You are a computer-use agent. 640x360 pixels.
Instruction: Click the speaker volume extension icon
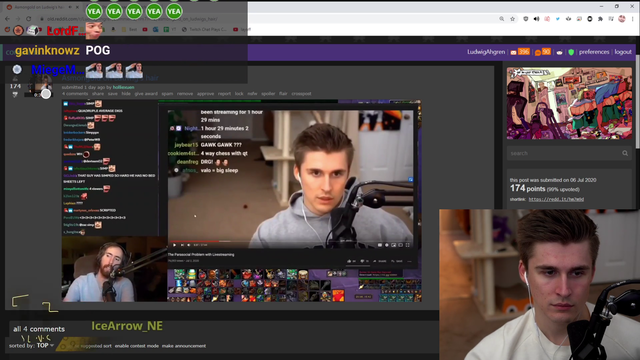click(x=536, y=19)
